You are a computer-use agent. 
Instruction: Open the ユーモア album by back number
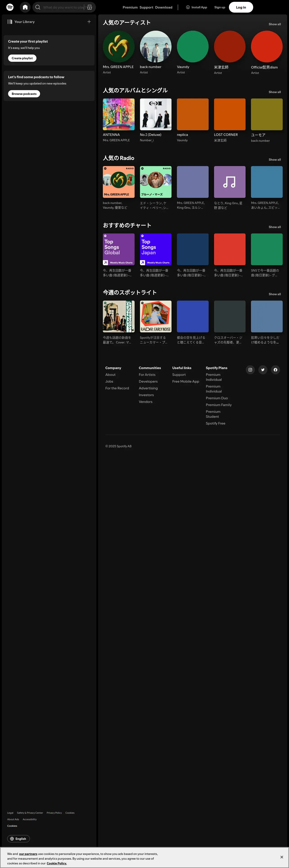click(267, 121)
